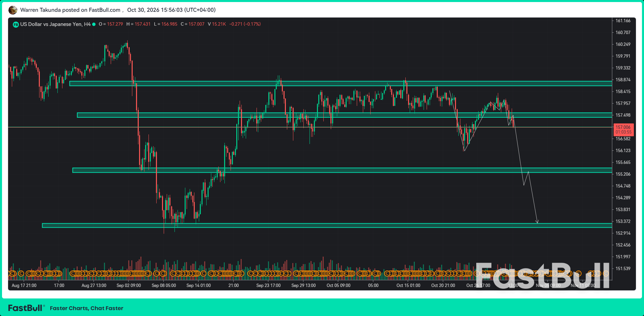The image size is (644, 316).
Task: Click price axis label 152.456
Action: (x=623, y=245)
